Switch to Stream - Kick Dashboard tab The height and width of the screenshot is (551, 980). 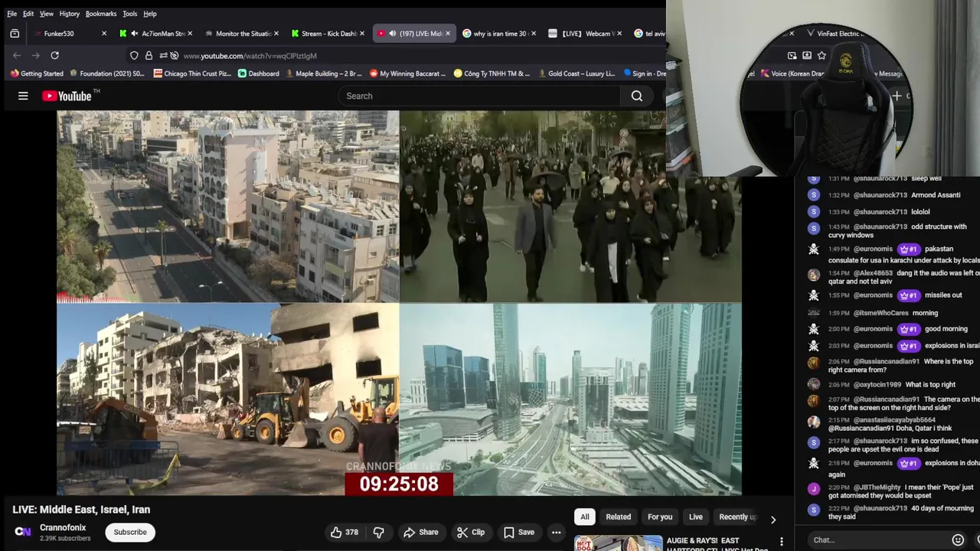click(329, 34)
